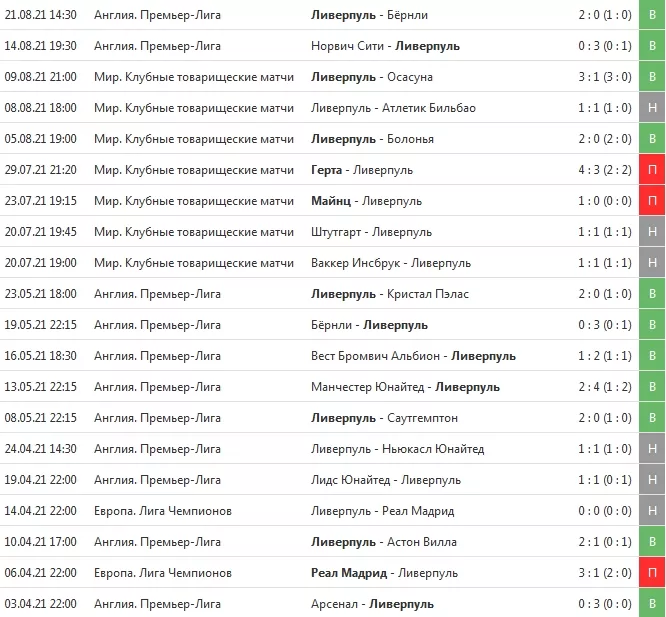Click the green В badge for Бёрнли - Ливерпуль
This screenshot has width=666, height=617.
pyautogui.click(x=652, y=325)
